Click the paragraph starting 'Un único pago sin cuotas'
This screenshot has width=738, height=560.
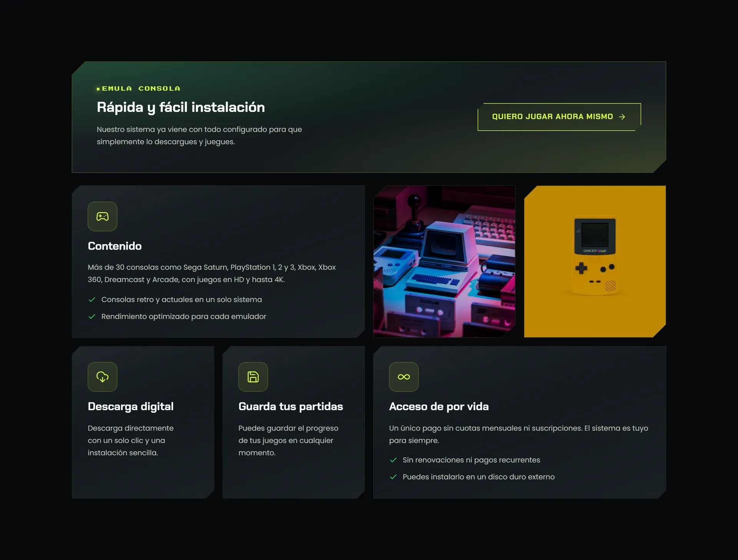[x=519, y=434]
